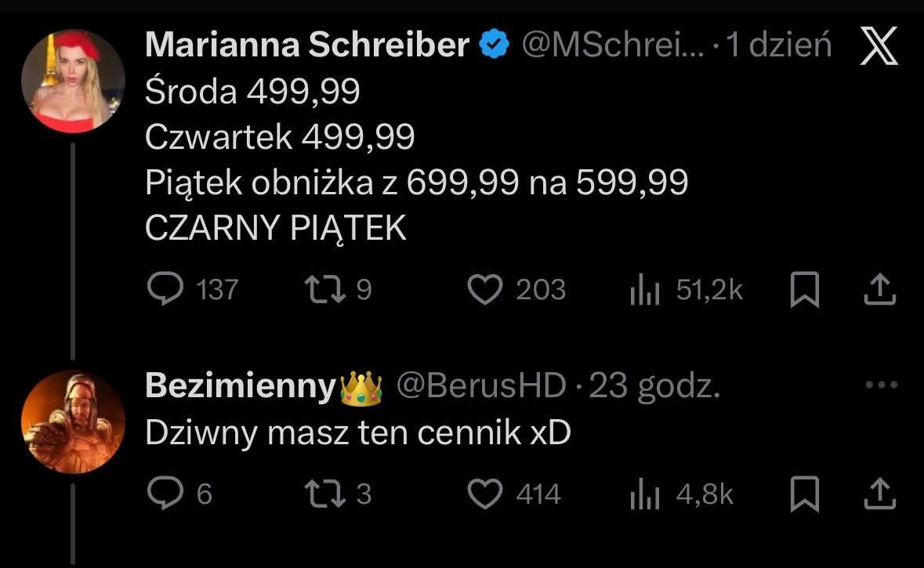Click the Marianna Schreiber display name
Screen dimensions: 924x568
coord(307,47)
